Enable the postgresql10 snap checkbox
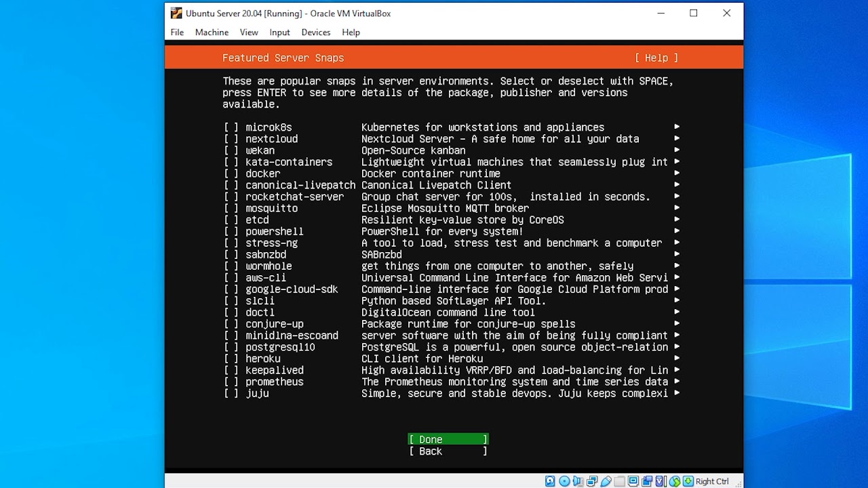 (x=231, y=347)
